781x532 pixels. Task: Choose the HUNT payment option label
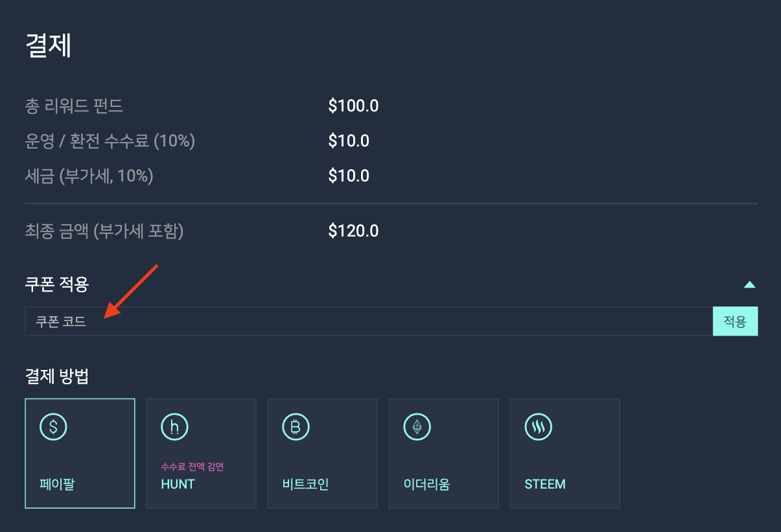178,484
